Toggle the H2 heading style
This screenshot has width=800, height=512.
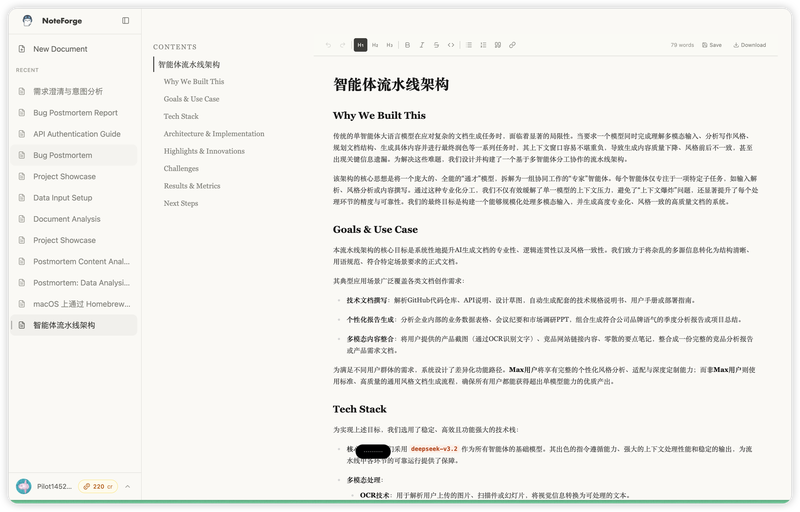pyautogui.click(x=375, y=45)
